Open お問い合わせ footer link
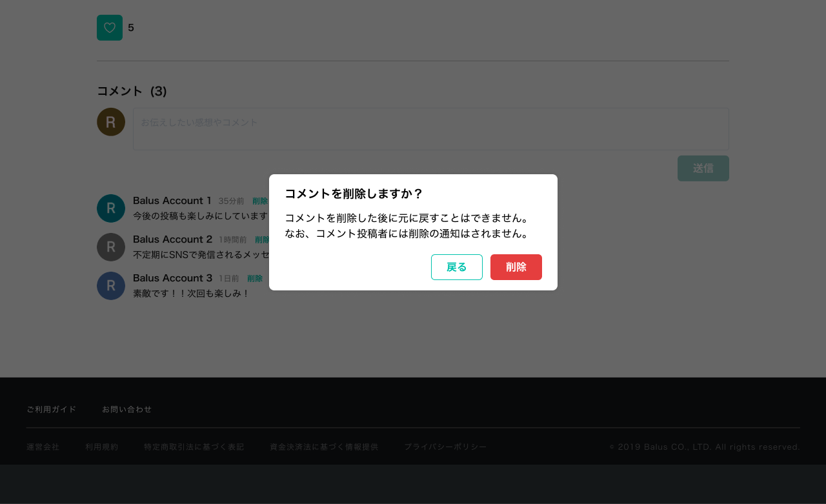Image resolution: width=826 pixels, height=504 pixels. point(127,409)
